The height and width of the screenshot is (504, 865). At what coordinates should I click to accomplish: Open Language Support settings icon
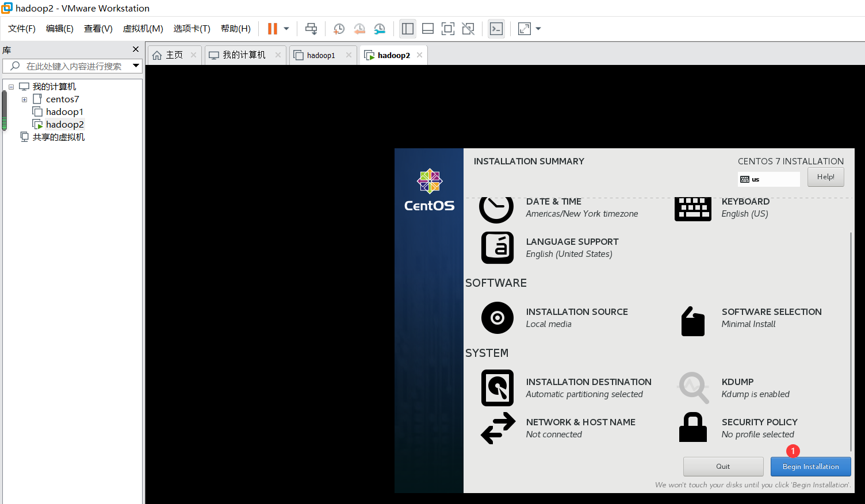pos(497,248)
